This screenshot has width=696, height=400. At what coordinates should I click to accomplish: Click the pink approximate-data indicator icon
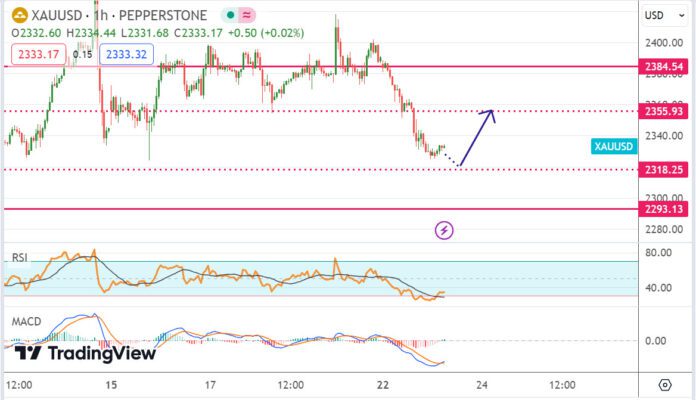click(246, 17)
